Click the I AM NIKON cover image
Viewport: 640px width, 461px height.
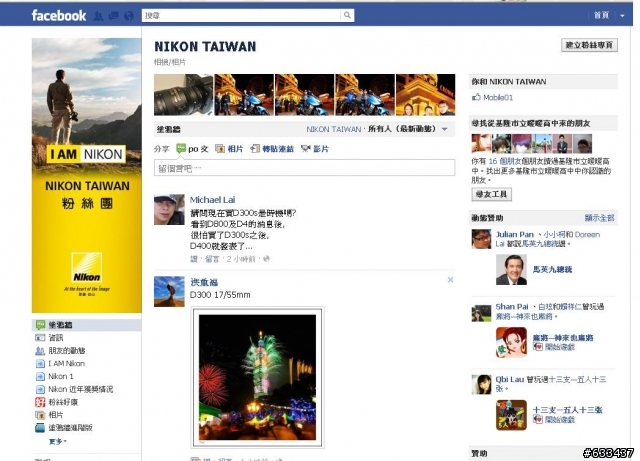click(87, 176)
